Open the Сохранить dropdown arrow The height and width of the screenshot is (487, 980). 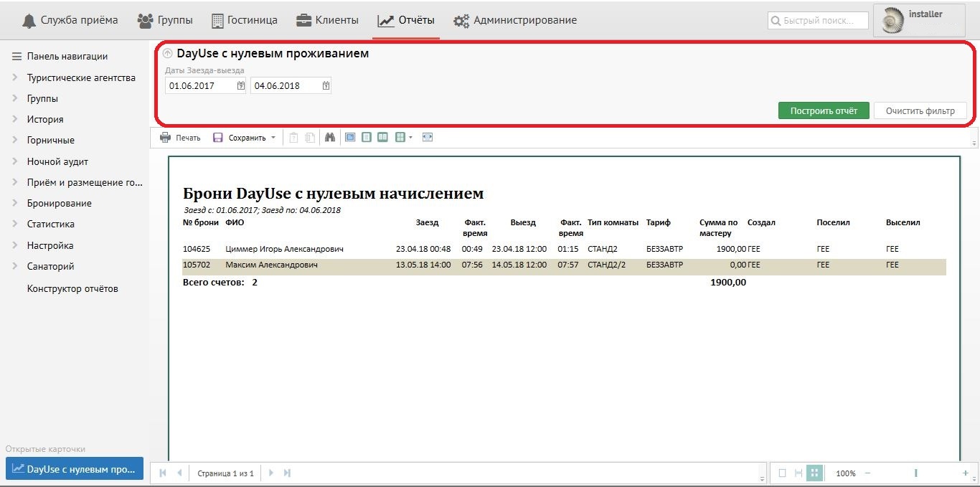click(x=273, y=138)
